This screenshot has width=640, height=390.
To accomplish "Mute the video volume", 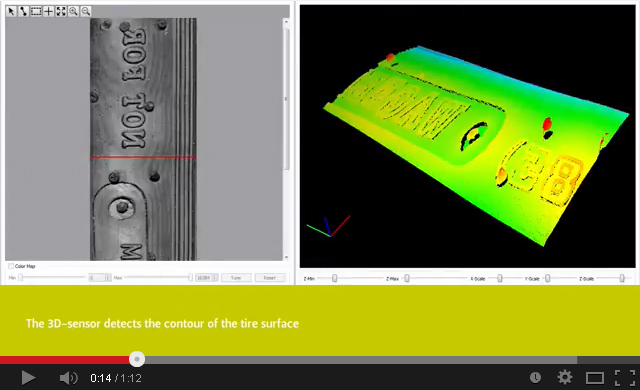I will [x=68, y=378].
